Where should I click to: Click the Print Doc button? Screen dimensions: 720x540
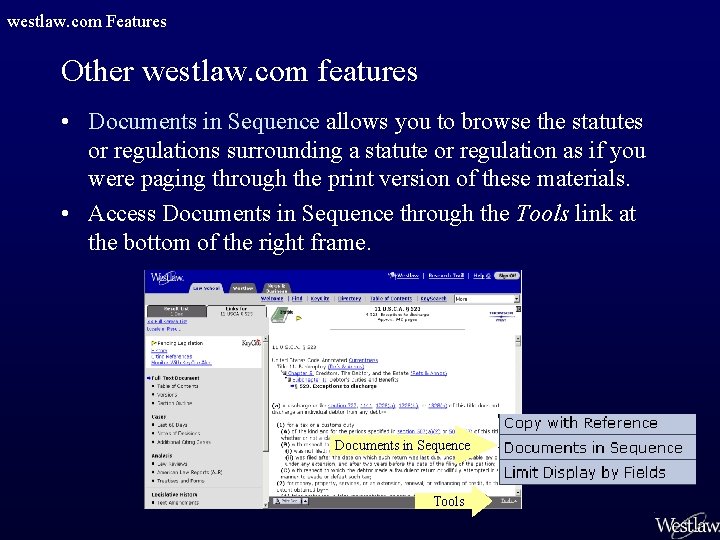point(286,501)
